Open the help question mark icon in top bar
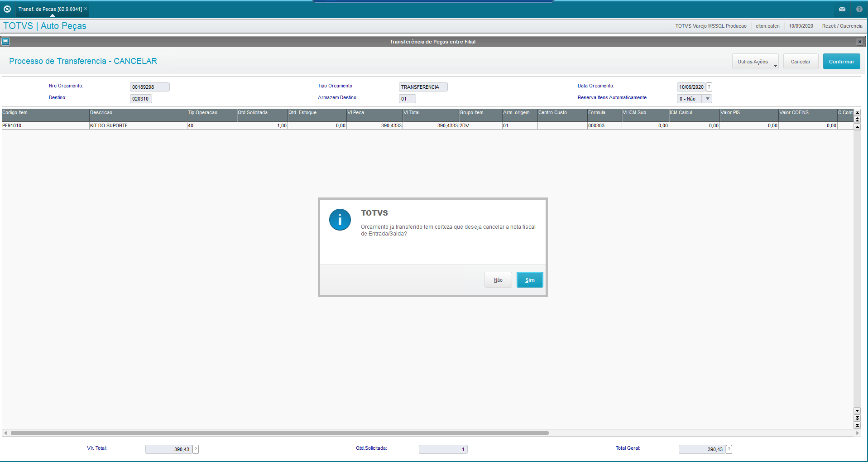Viewport: 868px width, 462px height. click(859, 9)
